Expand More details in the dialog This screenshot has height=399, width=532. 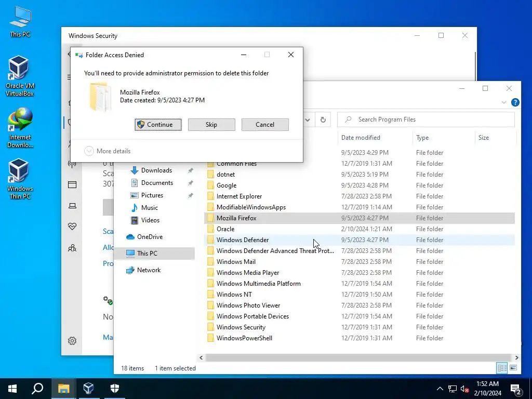coord(107,151)
